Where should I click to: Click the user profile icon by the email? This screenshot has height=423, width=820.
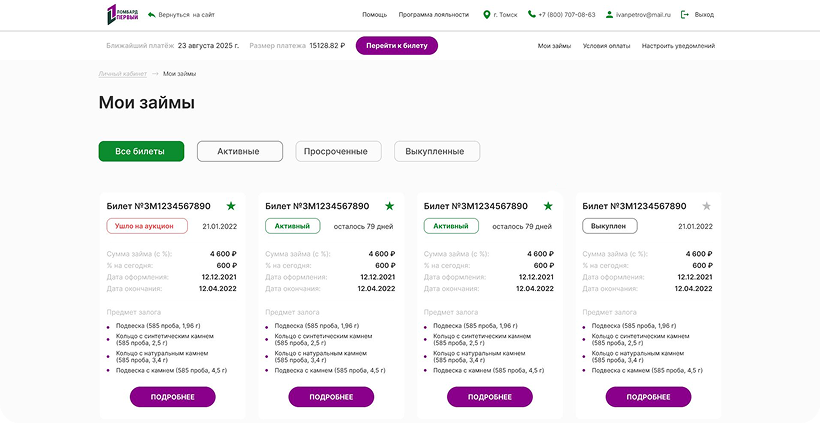(608, 15)
